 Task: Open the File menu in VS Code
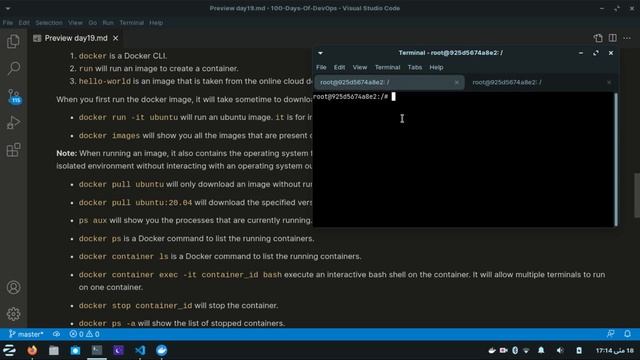point(8,23)
